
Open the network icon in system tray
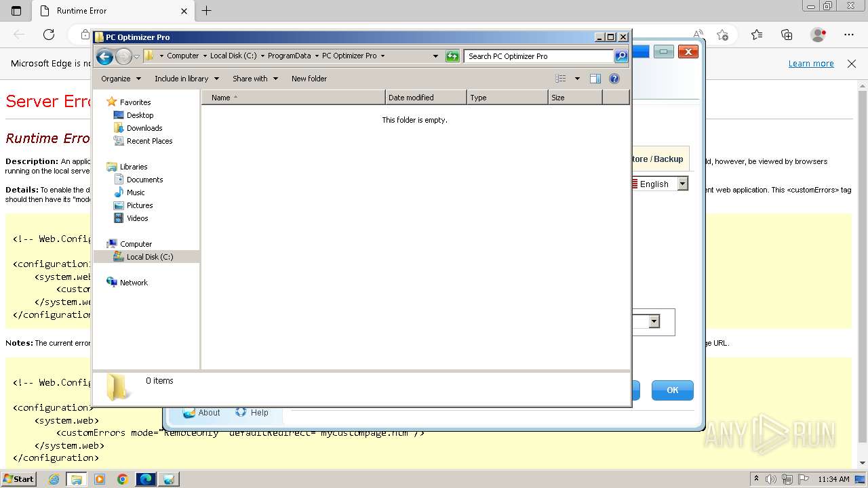[x=787, y=479]
